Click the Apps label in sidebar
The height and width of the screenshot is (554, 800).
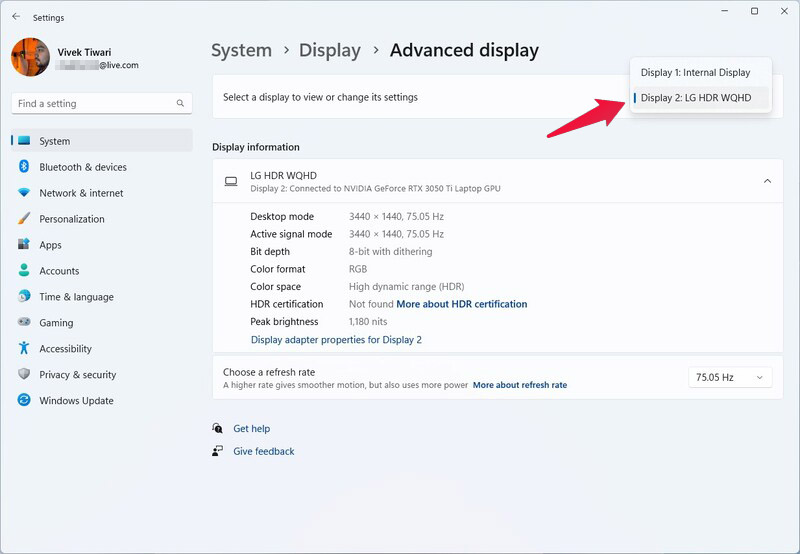coord(51,245)
